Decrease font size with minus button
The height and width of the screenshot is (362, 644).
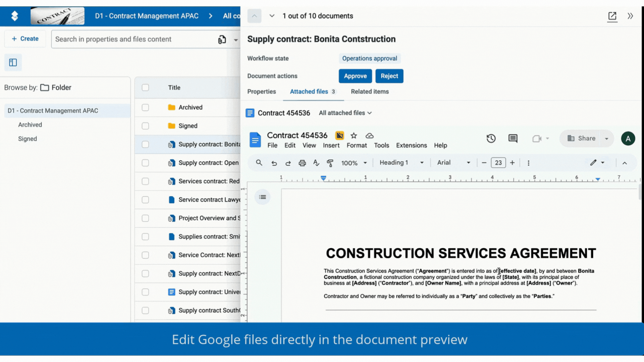484,163
